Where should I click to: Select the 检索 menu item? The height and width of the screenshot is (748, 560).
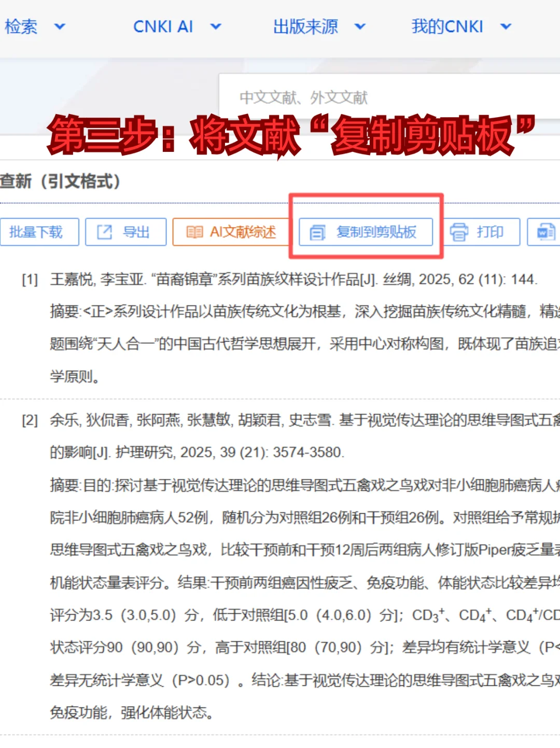[20, 26]
